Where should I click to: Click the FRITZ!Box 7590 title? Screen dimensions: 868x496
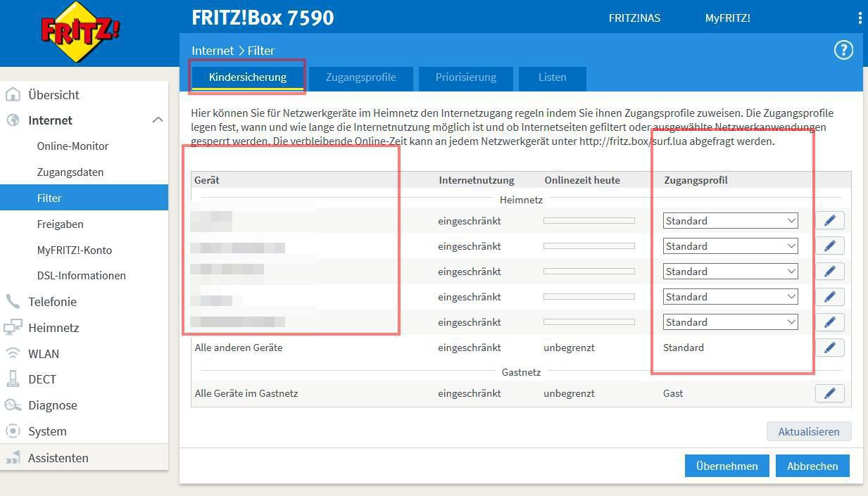pos(263,18)
